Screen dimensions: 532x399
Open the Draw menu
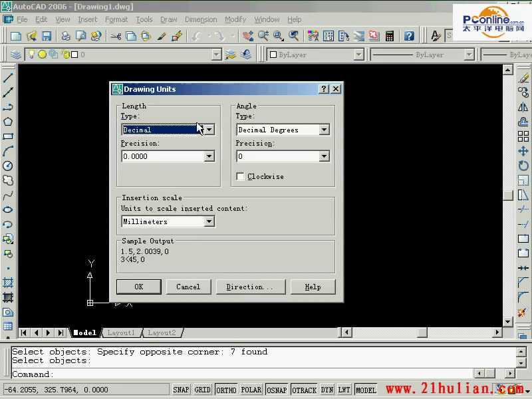pyautogui.click(x=169, y=19)
